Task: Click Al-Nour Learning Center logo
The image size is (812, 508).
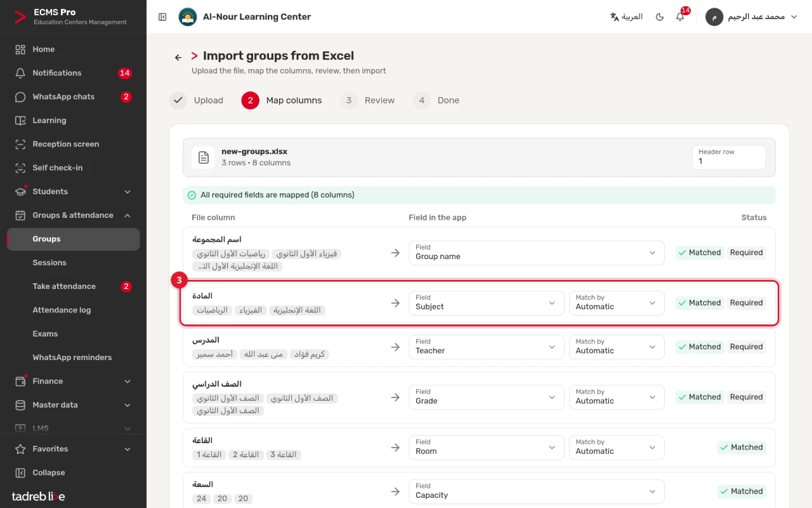Action: 188,17
